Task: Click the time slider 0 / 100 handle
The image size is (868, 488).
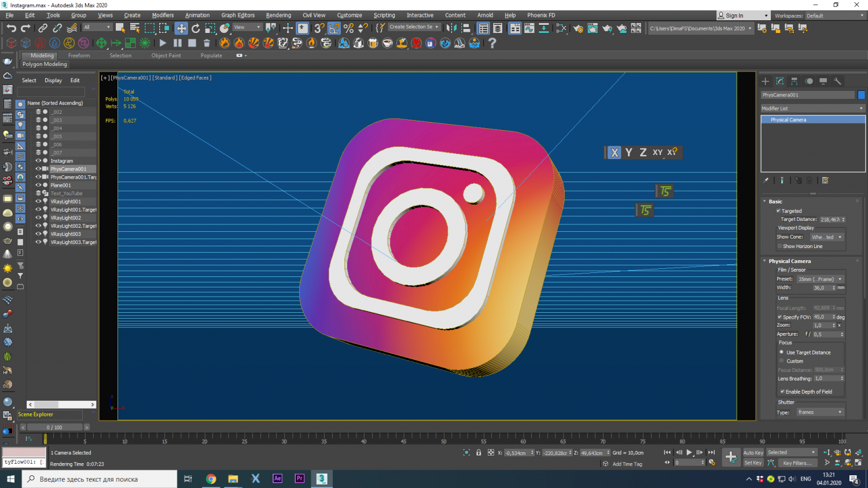Action: [54, 427]
